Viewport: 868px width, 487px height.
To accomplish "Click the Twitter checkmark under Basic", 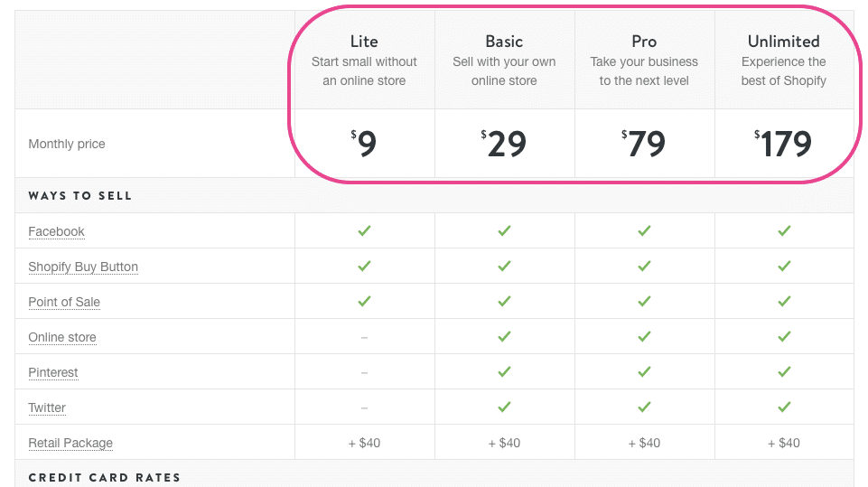I will click(504, 407).
